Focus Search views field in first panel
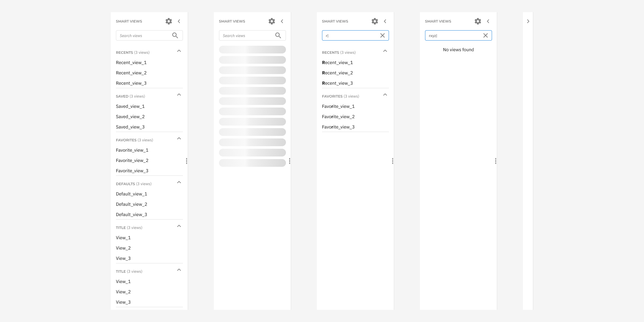 click(149, 35)
